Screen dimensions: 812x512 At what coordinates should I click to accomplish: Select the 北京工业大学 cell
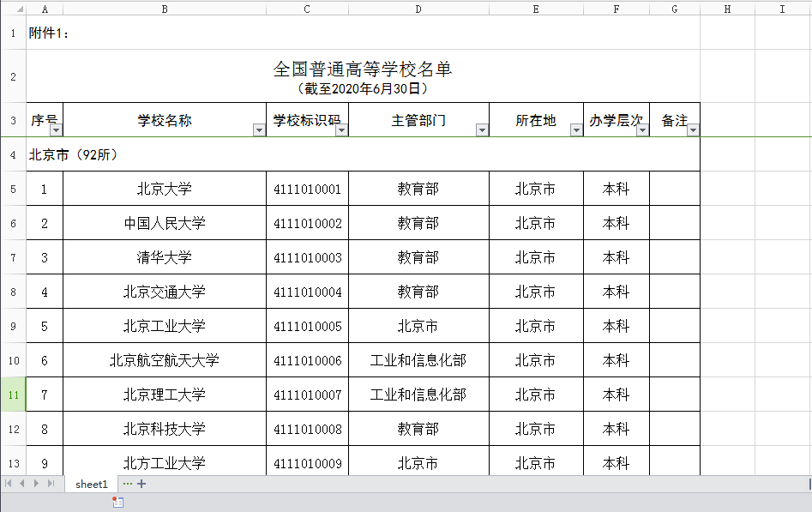pyautogui.click(x=165, y=325)
